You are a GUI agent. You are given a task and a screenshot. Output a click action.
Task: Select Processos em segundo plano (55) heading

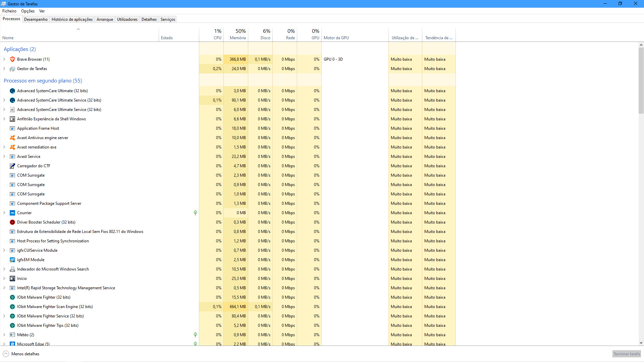click(x=43, y=81)
